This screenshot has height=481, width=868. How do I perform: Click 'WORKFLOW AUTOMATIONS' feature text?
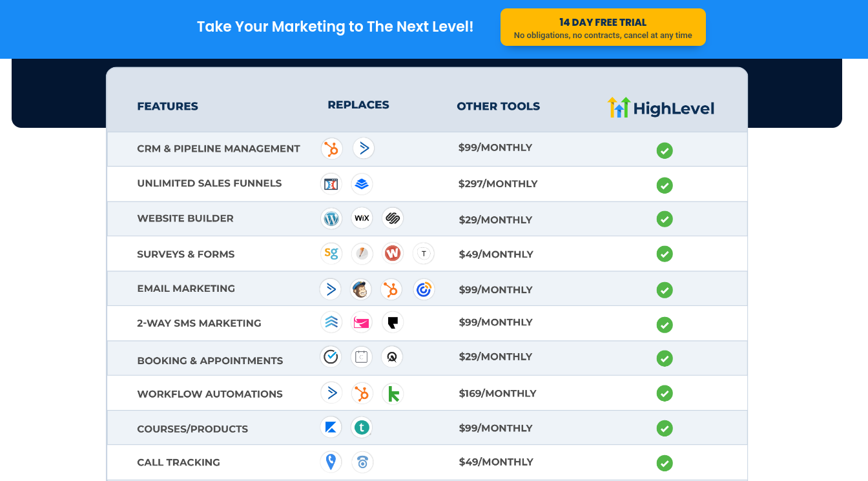tap(210, 394)
